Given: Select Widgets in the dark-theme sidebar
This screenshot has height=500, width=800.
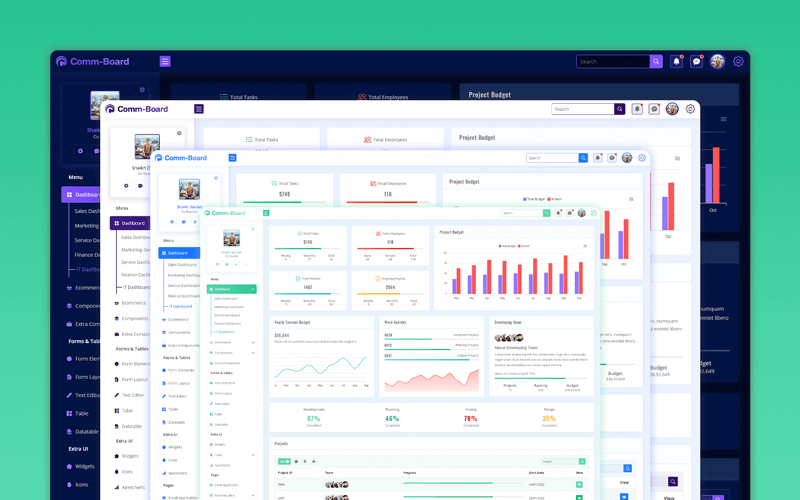Looking at the screenshot, I should pos(85,466).
